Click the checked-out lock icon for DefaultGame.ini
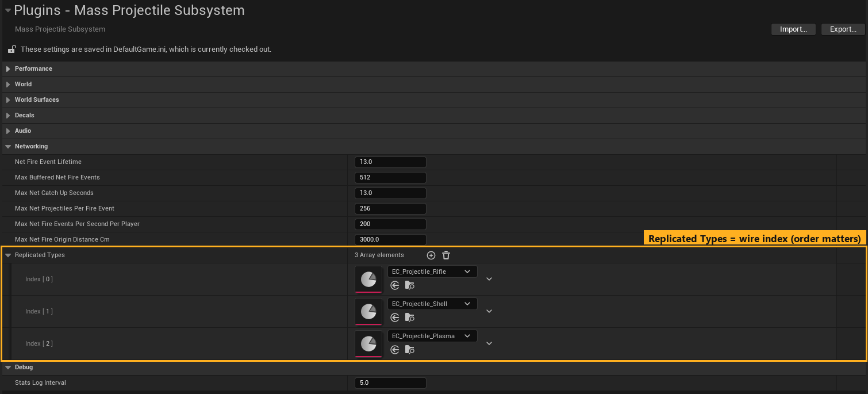Image resolution: width=868 pixels, height=394 pixels. (11, 49)
